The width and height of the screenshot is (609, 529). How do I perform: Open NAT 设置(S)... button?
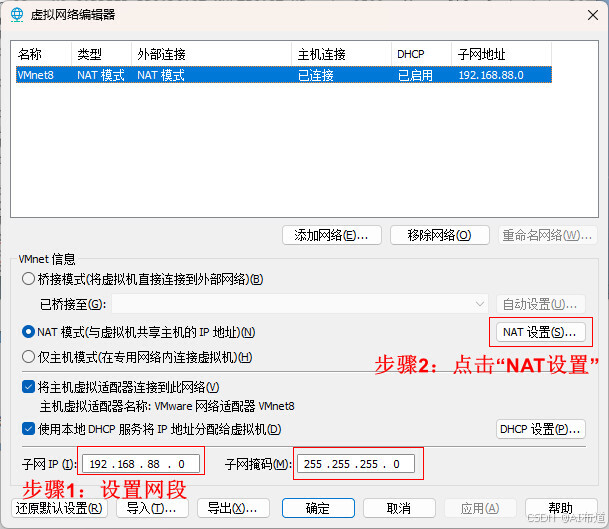pos(540,332)
